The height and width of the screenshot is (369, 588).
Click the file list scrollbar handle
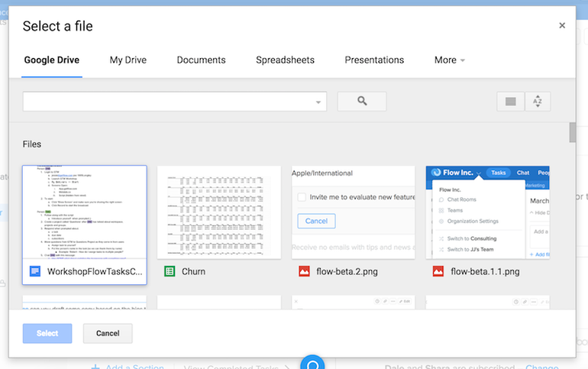(572, 132)
